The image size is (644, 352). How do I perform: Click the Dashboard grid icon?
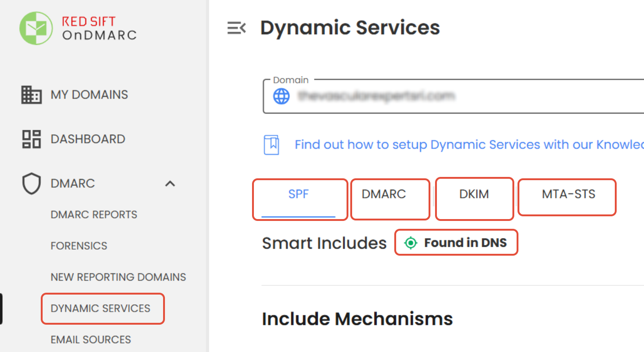coord(32,139)
